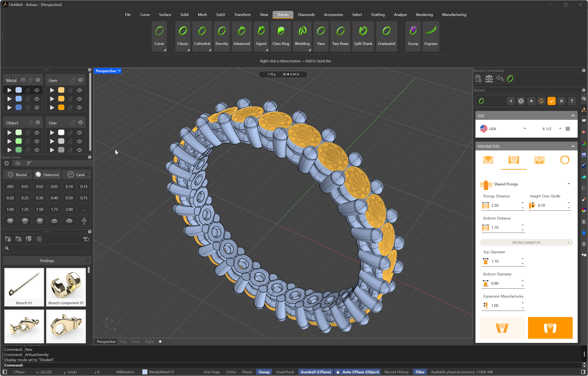The width and height of the screenshot is (588, 376).
Task: Open the Diamonds ribbon tab
Action: tap(306, 15)
